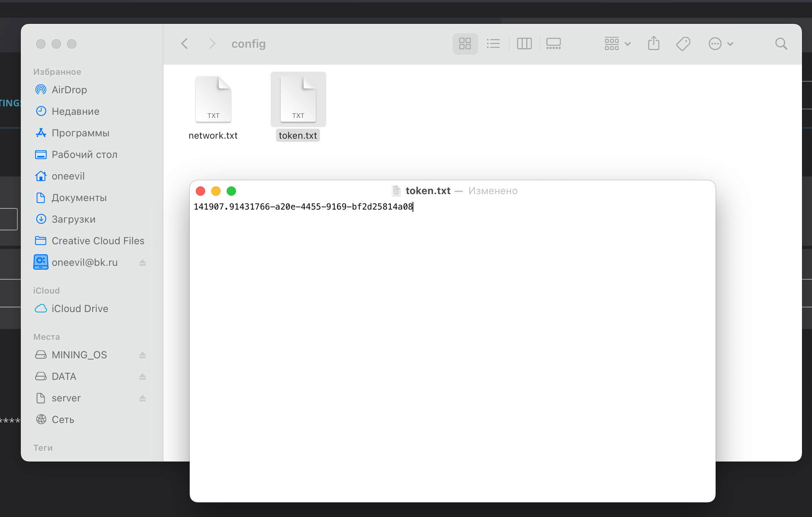The height and width of the screenshot is (517, 812).
Task: Open the group-by dropdown in toolbar
Action: coord(617,44)
